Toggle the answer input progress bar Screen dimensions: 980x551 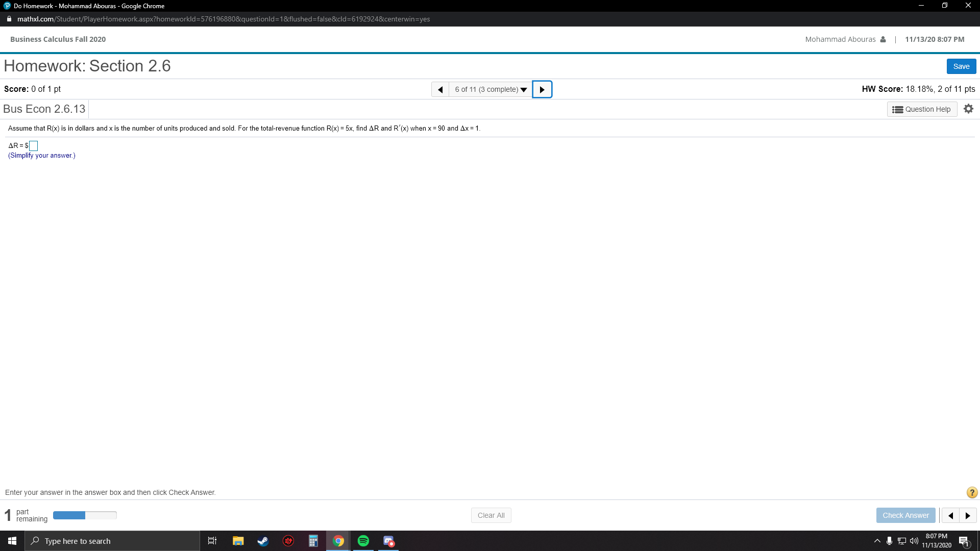pos(85,515)
